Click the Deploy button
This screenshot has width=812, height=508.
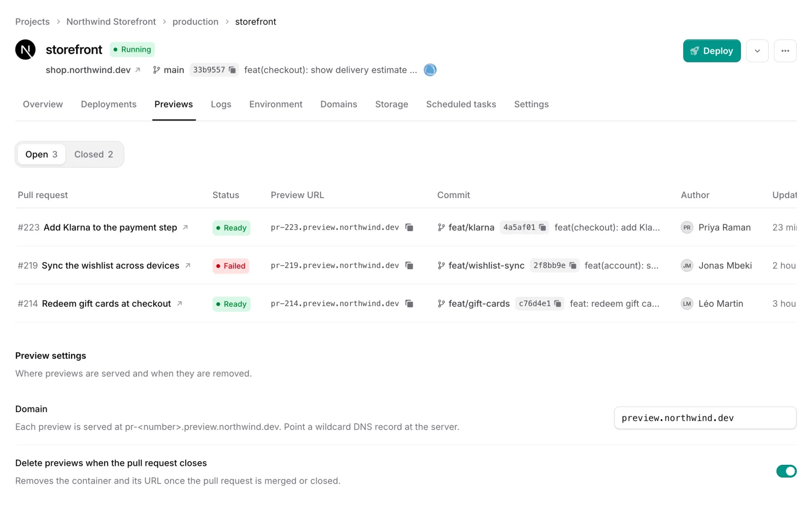pos(712,51)
